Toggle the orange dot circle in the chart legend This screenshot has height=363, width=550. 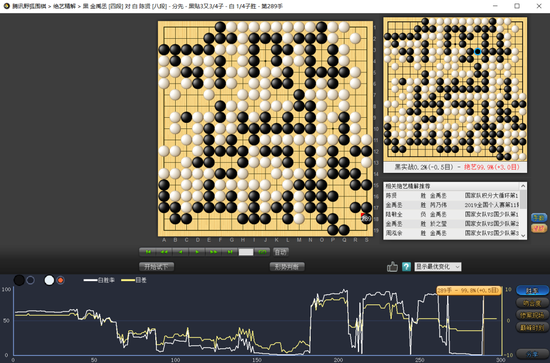point(60,280)
